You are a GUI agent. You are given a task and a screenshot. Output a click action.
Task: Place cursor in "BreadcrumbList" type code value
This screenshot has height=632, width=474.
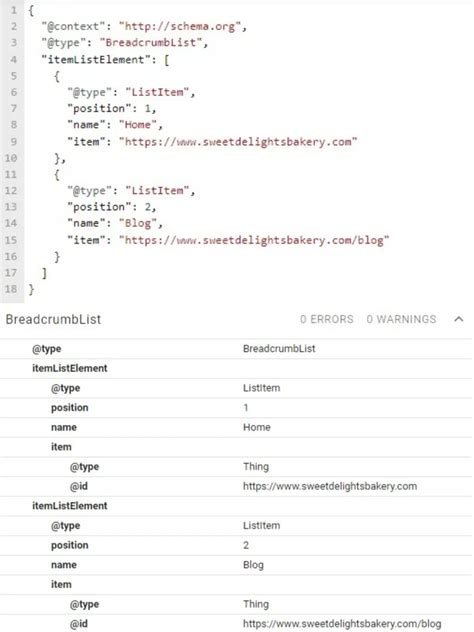pos(153,43)
